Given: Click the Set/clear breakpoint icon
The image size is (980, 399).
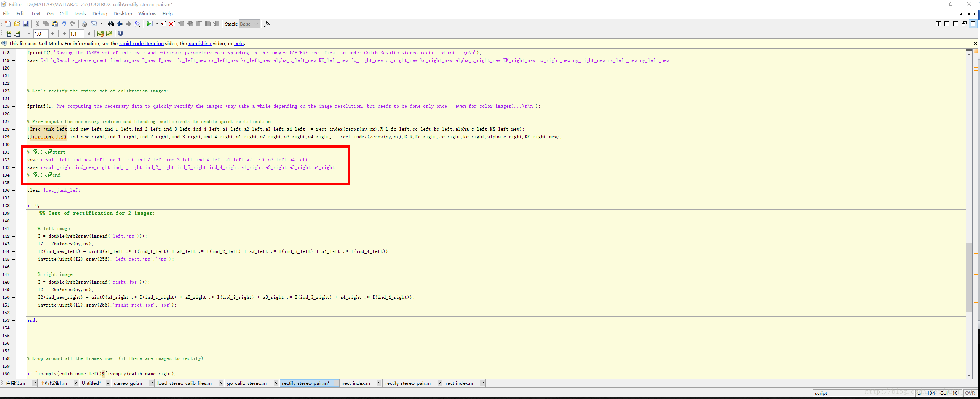Looking at the screenshot, I should click(164, 24).
